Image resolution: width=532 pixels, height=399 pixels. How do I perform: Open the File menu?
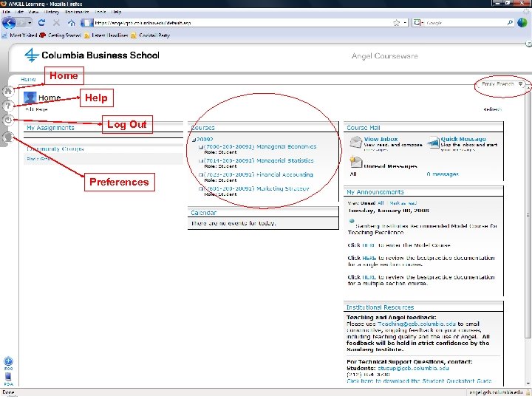click(x=6, y=12)
